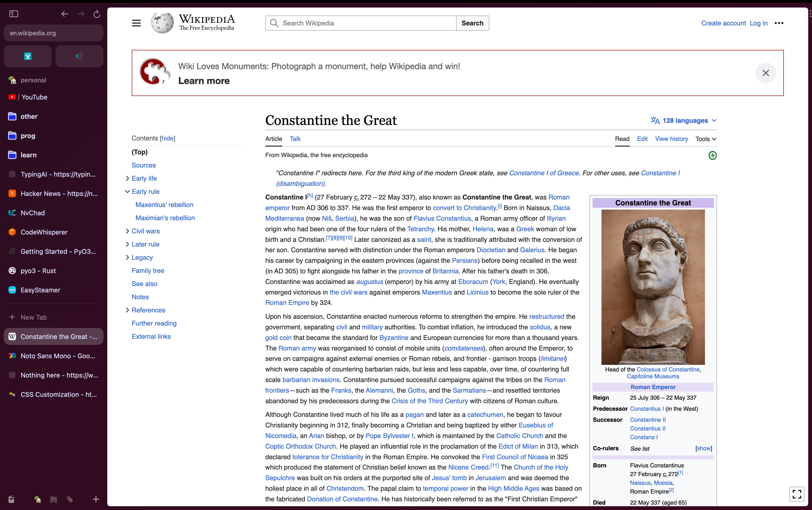The image size is (812, 510).
Task: Switch to the CodeWhisperer tab
Action: coord(54,232)
